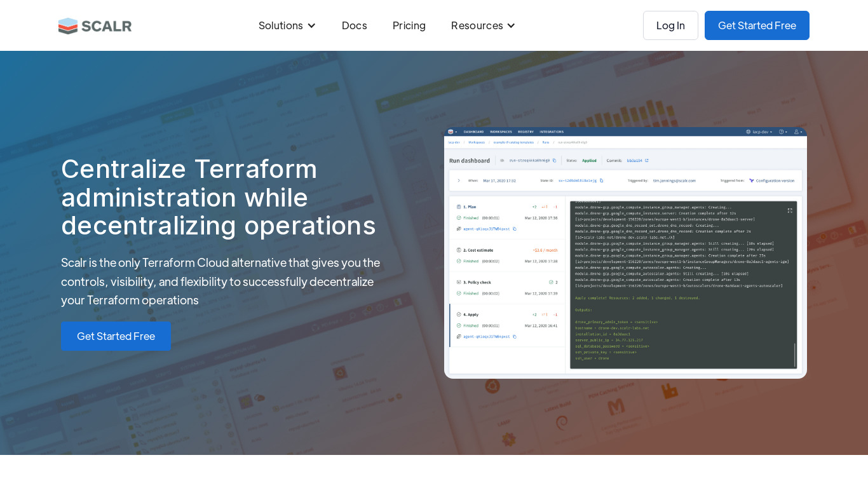Screen dimensions: 868x488
Task: Click the Log In button
Action: coord(670,25)
